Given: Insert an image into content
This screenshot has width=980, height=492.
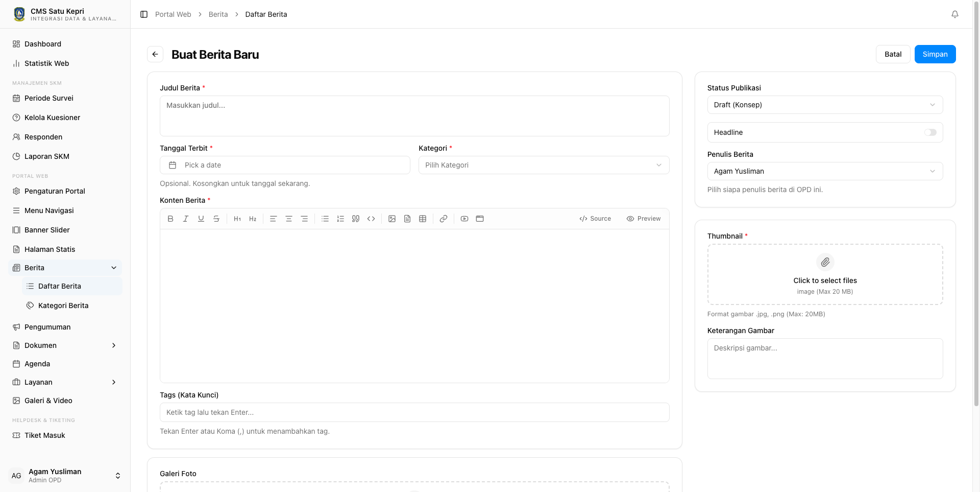Looking at the screenshot, I should pyautogui.click(x=392, y=219).
